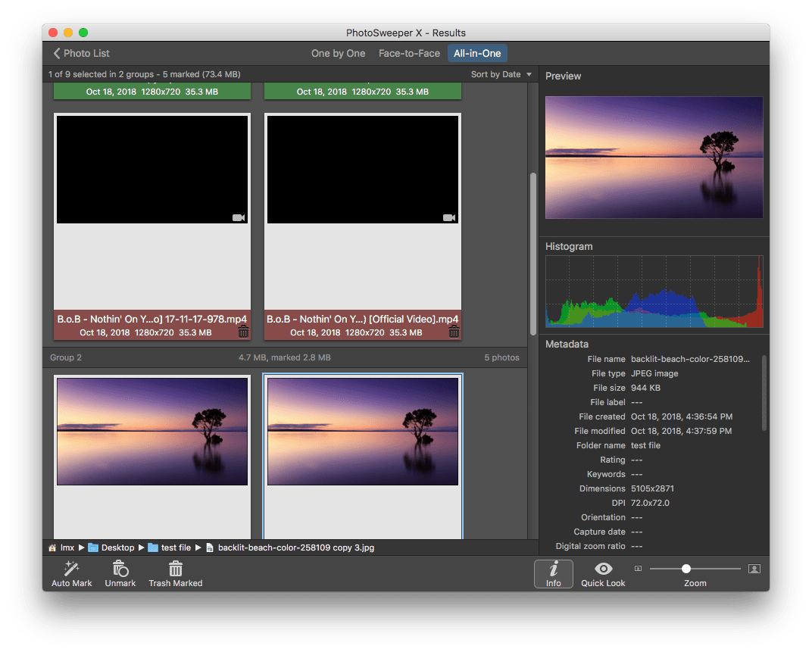Click the Auto Mark wand icon

tap(71, 569)
